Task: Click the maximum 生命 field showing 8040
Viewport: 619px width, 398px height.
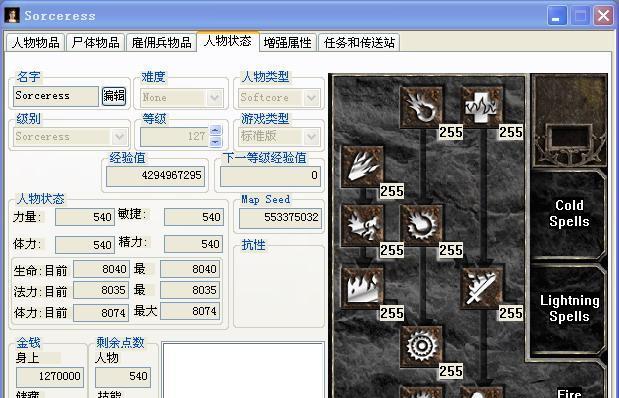Action: point(190,269)
